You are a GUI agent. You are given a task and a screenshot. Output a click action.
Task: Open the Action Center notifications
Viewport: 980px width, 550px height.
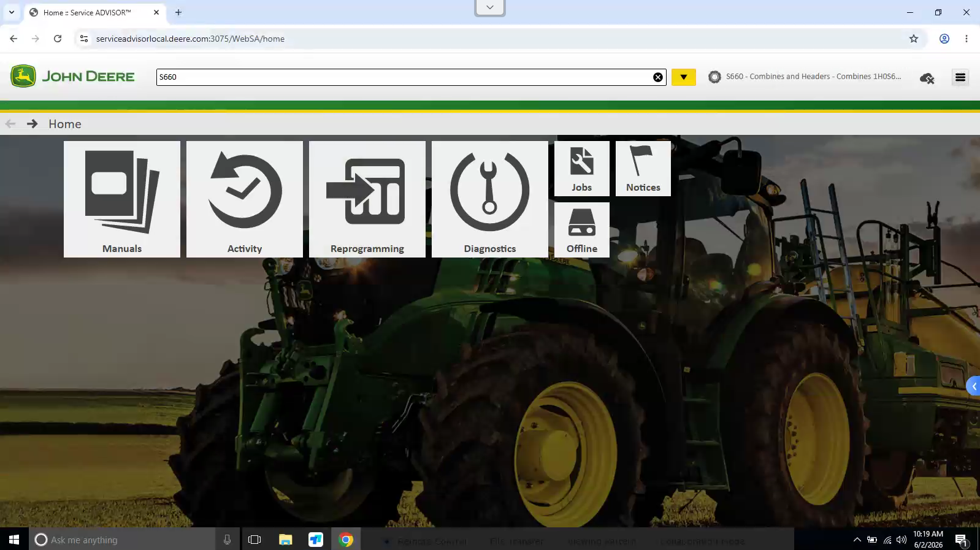(962, 540)
